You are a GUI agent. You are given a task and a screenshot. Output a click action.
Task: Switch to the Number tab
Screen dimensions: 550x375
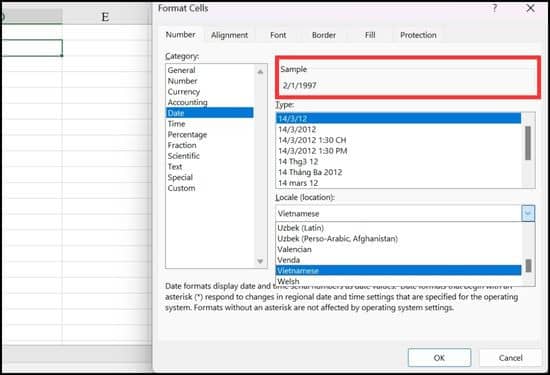180,35
